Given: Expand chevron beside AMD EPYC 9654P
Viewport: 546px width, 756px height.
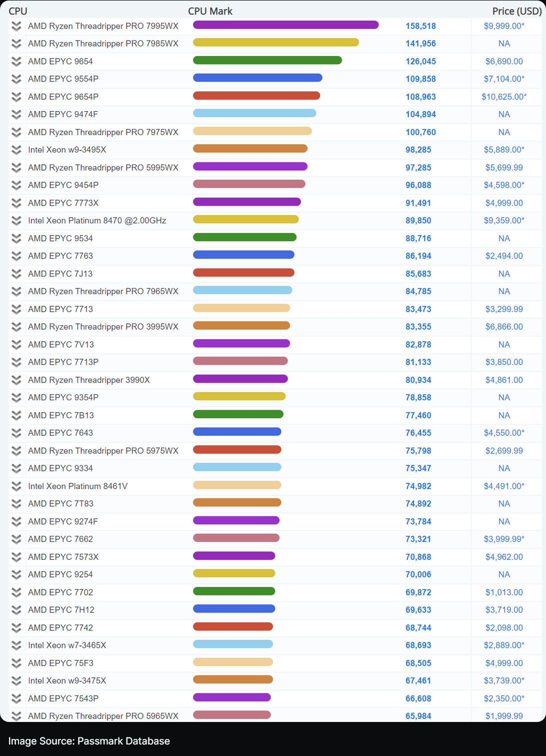Looking at the screenshot, I should [16, 97].
